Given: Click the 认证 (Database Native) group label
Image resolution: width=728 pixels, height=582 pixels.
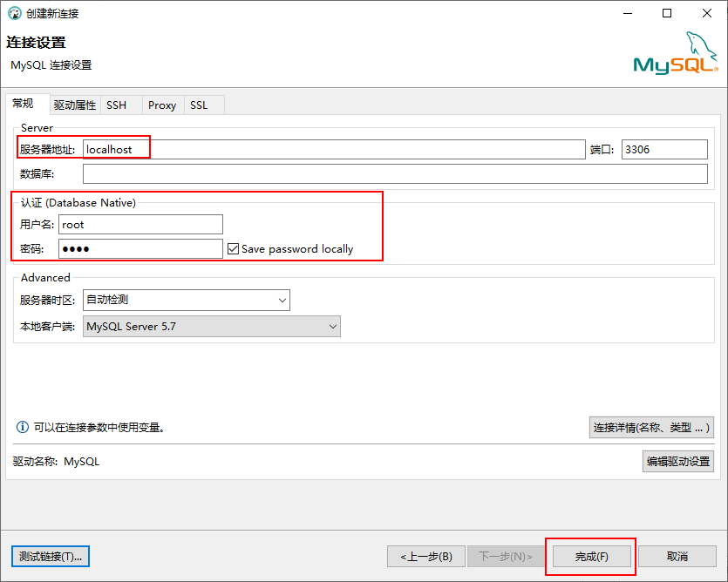Looking at the screenshot, I should 78,203.
